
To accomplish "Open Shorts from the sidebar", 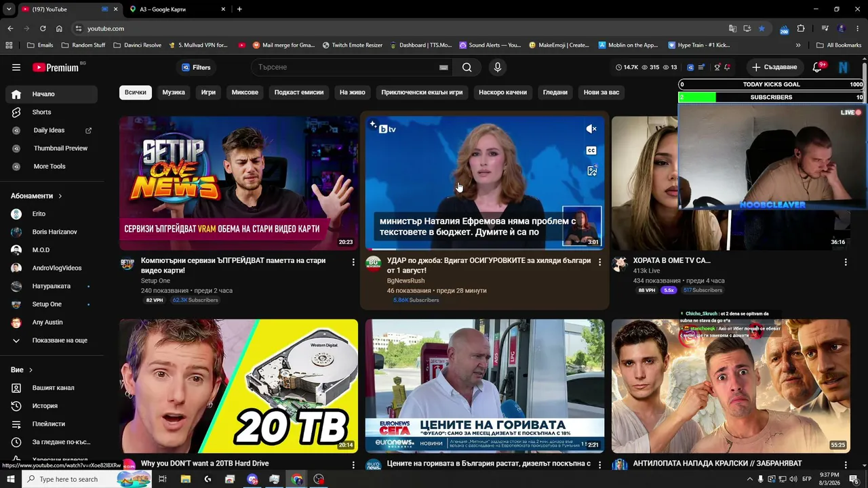I will click(52, 112).
